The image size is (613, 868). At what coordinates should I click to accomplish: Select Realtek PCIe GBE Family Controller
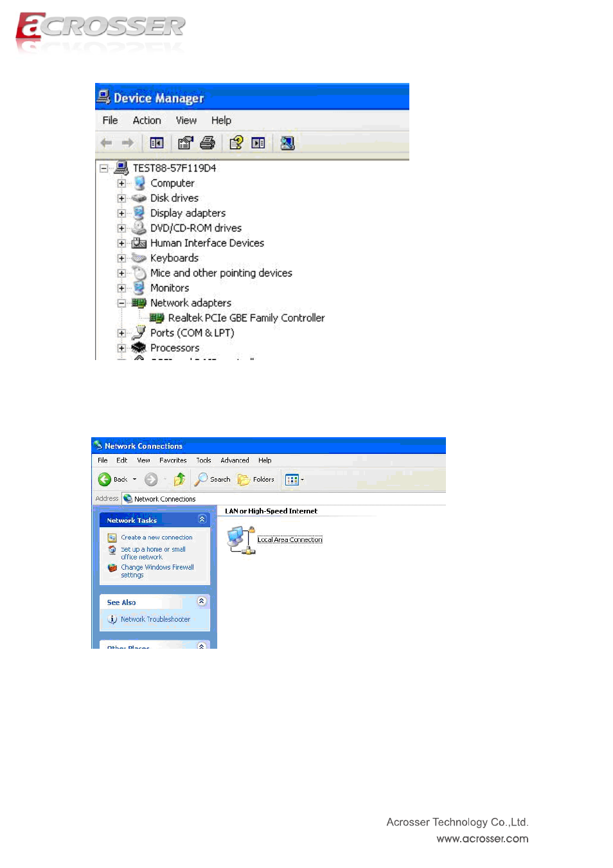(246, 318)
